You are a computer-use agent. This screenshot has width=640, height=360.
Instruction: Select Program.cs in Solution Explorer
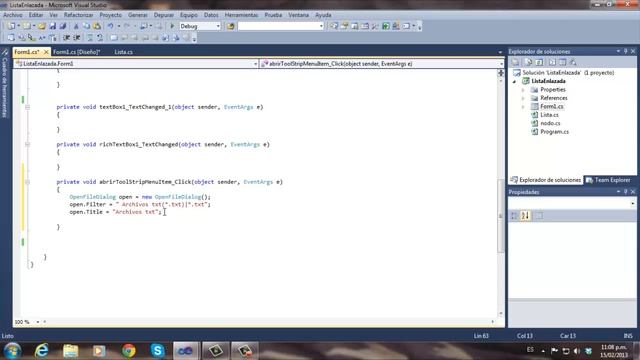click(554, 132)
